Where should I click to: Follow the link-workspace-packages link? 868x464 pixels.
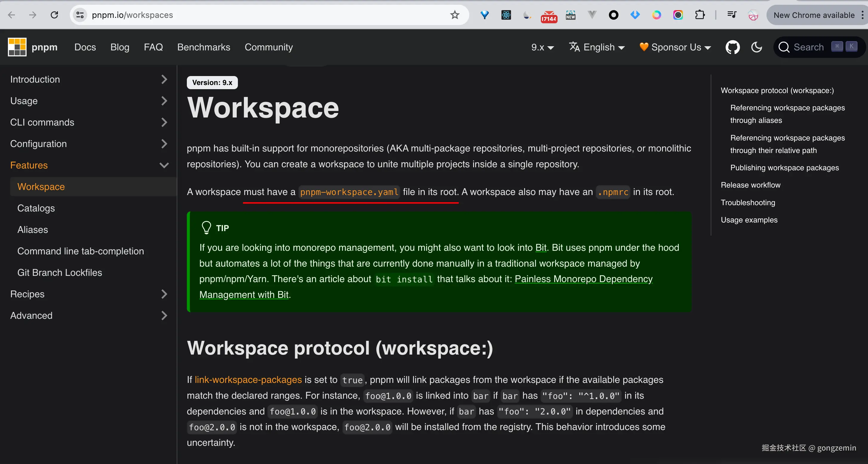(248, 380)
